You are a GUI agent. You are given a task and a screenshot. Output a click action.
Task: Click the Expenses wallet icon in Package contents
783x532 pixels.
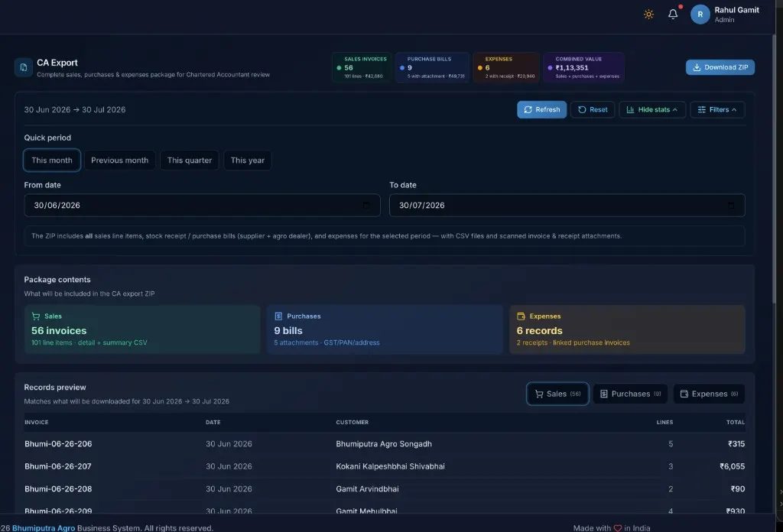[521, 316]
